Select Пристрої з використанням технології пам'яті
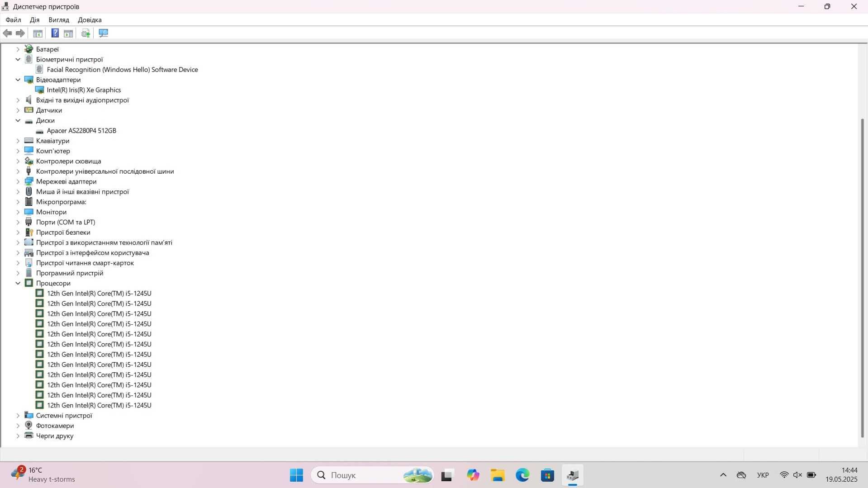This screenshot has height=488, width=868. 104,242
